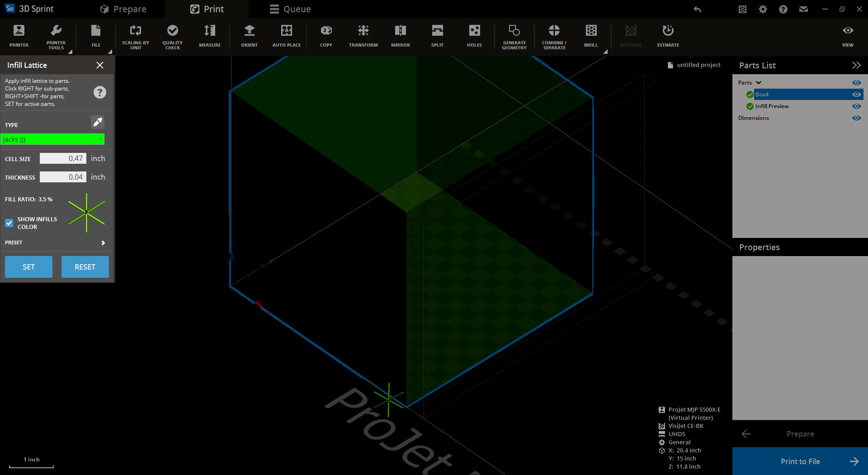This screenshot has width=868, height=475.
Task: Activate the Measure tool
Action: [209, 36]
